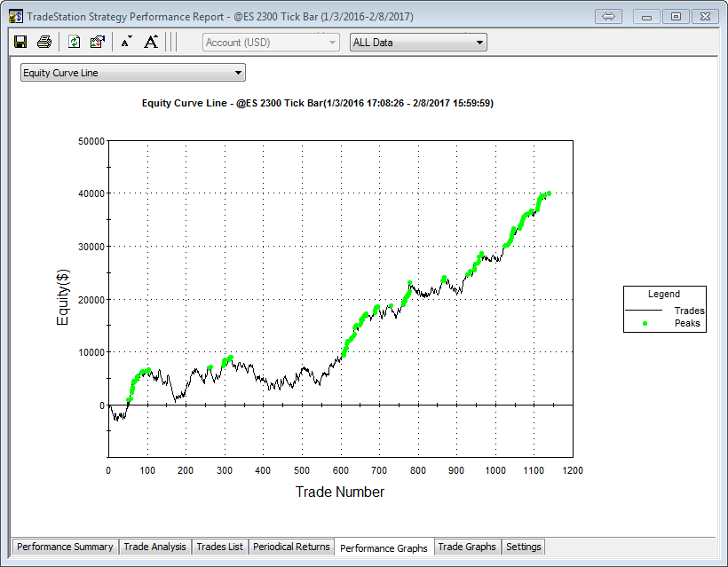
Task: Click the TradeStation app icon in title bar
Action: [x=15, y=16]
